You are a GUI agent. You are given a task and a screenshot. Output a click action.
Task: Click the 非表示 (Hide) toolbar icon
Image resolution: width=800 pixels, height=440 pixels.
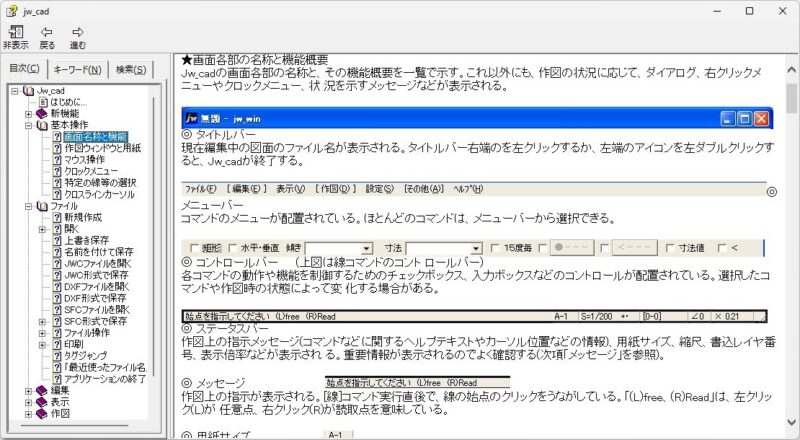tap(16, 37)
